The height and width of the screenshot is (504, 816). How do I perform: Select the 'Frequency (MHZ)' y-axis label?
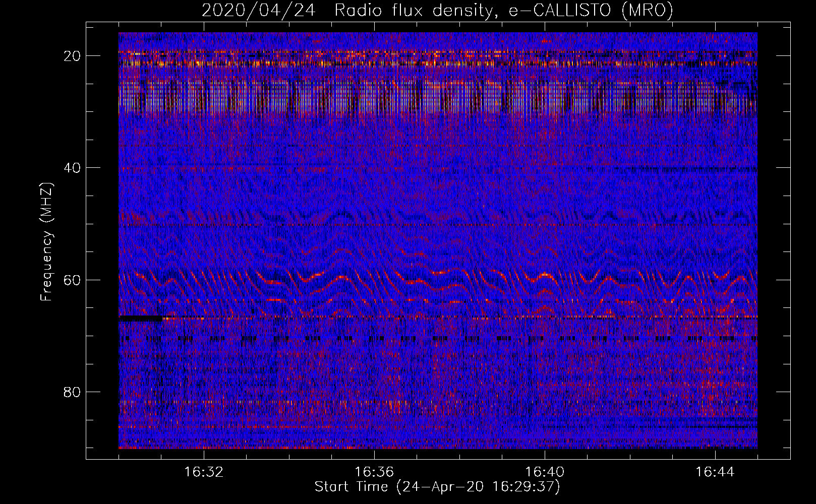pos(46,241)
